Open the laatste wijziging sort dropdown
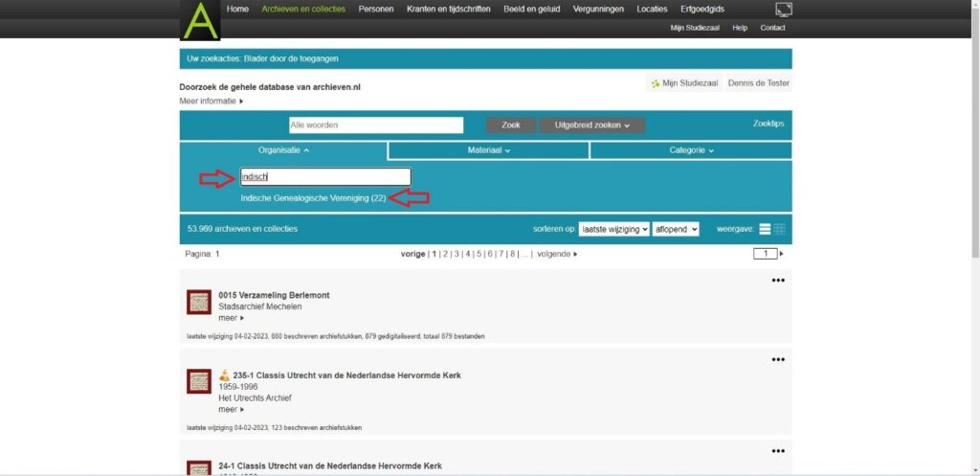Screen dimensions: 980x476 (x=614, y=230)
